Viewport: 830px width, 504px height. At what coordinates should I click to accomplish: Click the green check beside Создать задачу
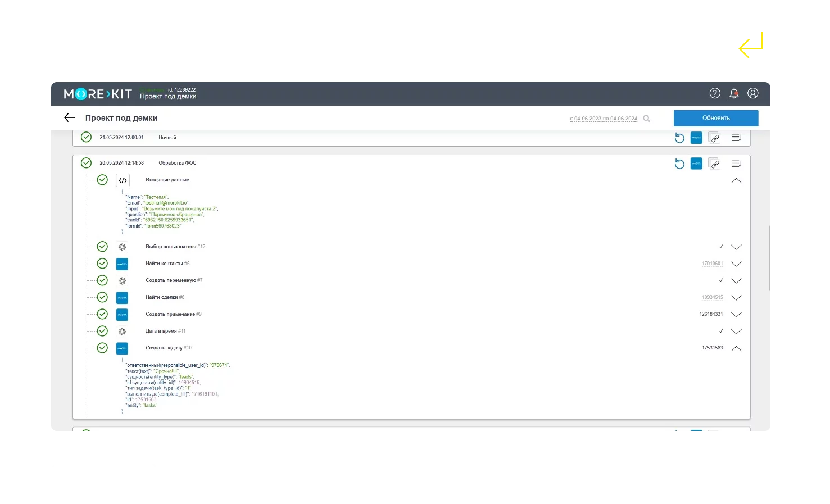pyautogui.click(x=102, y=348)
